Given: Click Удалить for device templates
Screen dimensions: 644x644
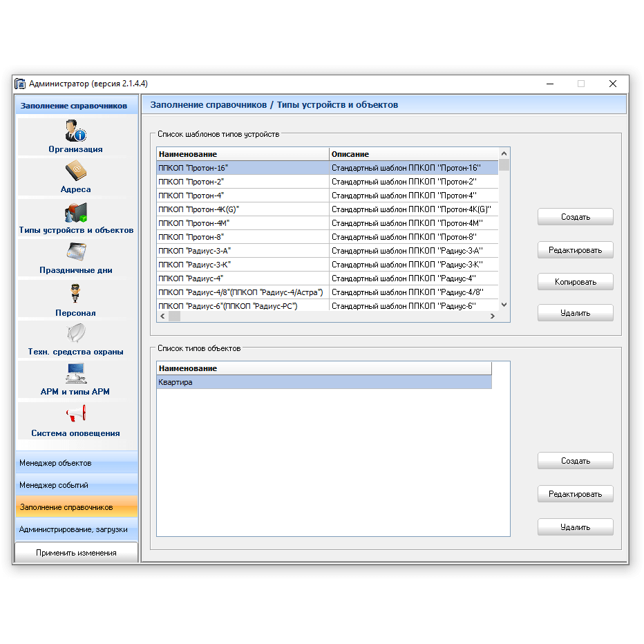Looking at the screenshot, I should pyautogui.click(x=576, y=313).
